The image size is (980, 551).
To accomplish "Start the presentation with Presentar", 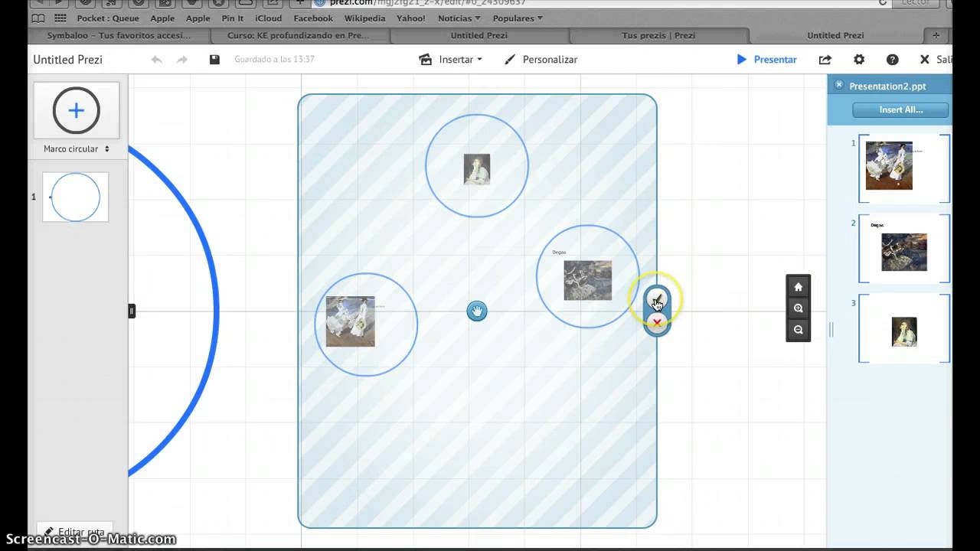I will tap(766, 60).
